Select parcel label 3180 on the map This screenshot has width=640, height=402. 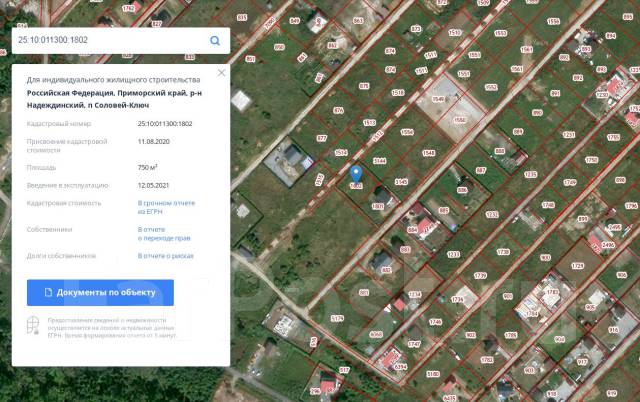433,374
